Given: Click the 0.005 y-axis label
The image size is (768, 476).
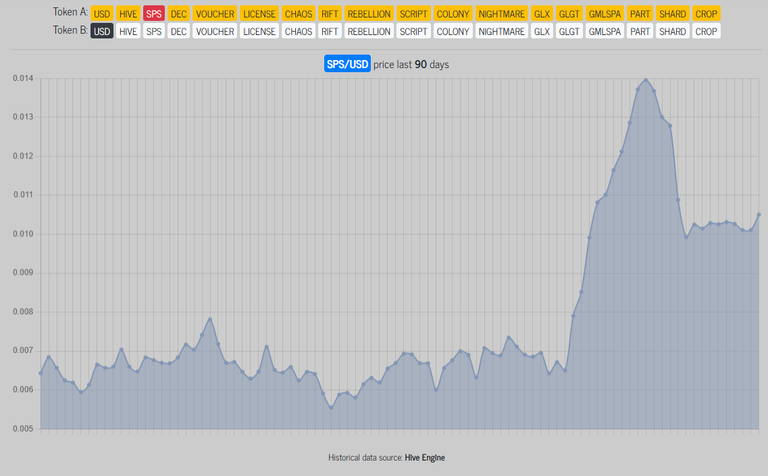Looking at the screenshot, I should 23,428.
